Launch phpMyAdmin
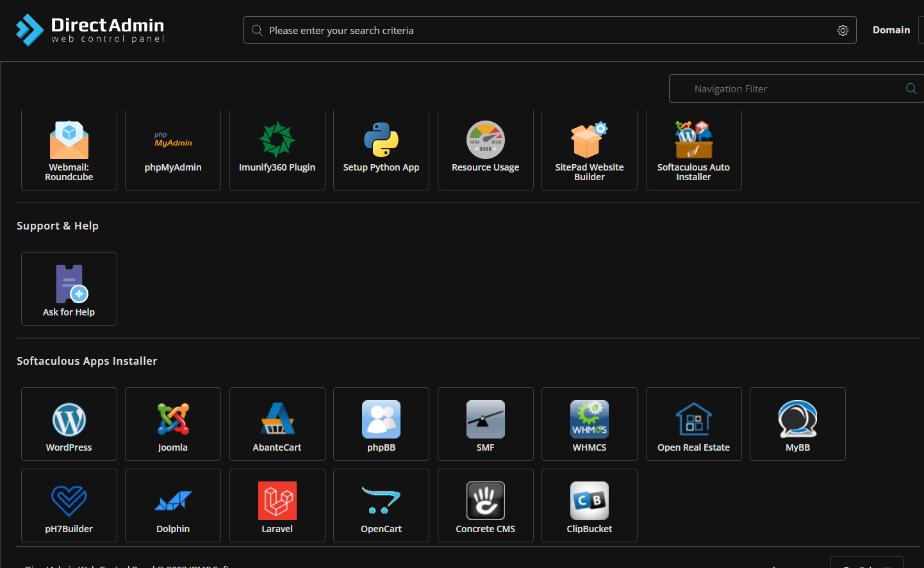 (172, 150)
